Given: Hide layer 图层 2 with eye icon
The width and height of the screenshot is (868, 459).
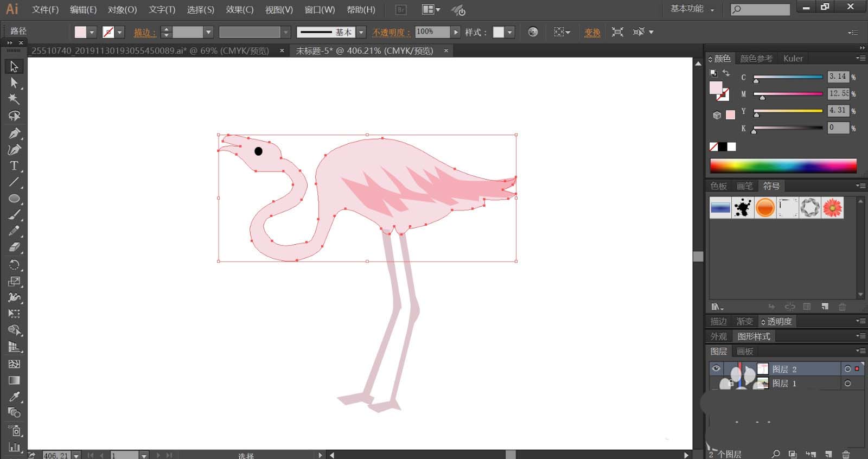Looking at the screenshot, I should click(x=716, y=368).
